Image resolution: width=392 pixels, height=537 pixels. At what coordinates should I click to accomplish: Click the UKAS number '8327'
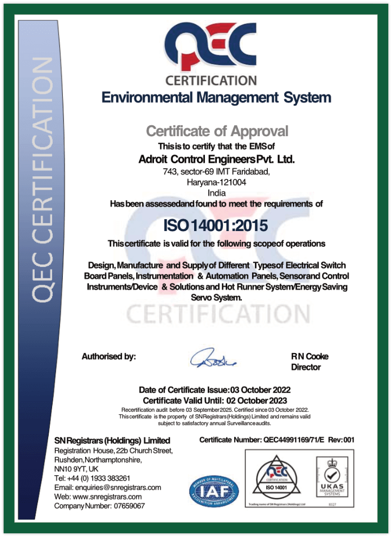point(332,504)
